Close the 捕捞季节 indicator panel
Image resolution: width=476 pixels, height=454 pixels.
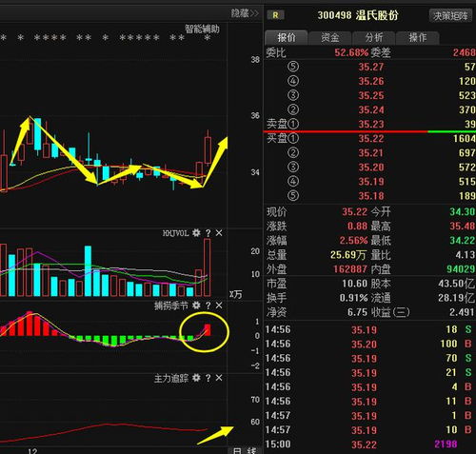click(x=219, y=306)
